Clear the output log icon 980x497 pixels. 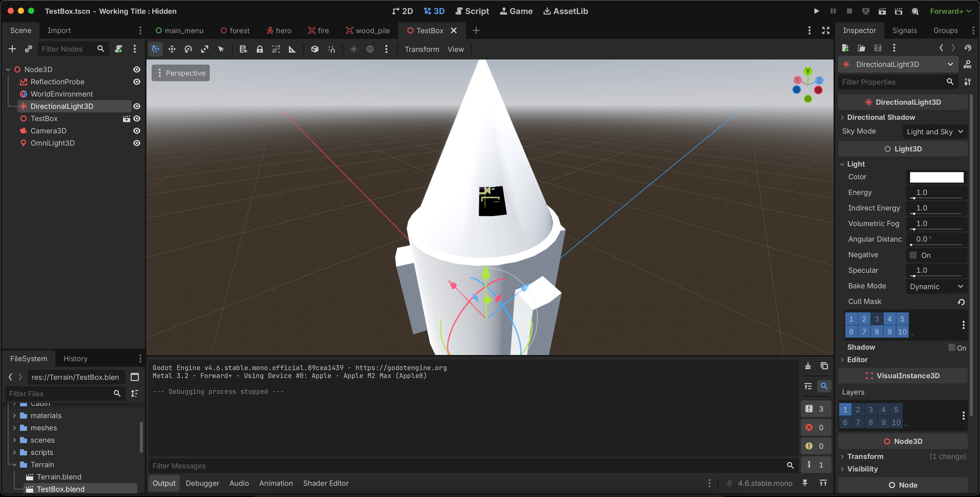pyautogui.click(x=808, y=366)
